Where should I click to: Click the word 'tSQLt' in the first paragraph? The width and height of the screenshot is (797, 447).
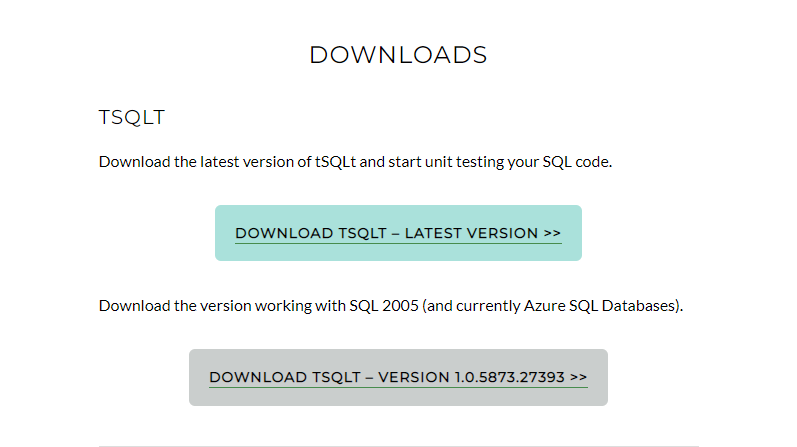pyautogui.click(x=335, y=162)
